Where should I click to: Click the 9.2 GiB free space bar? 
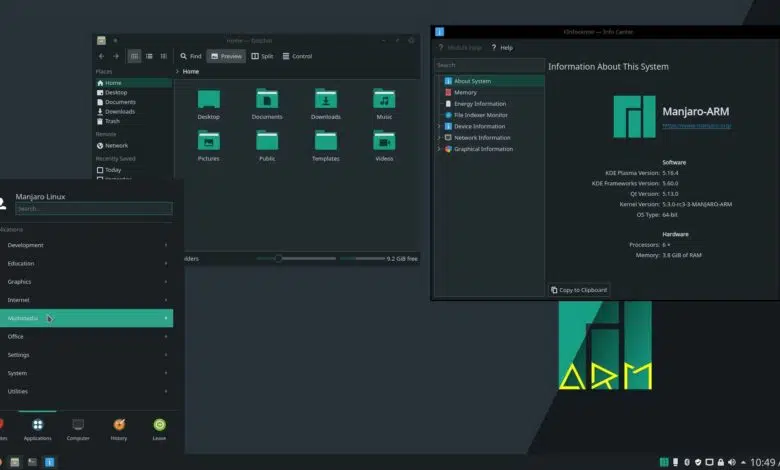379,259
